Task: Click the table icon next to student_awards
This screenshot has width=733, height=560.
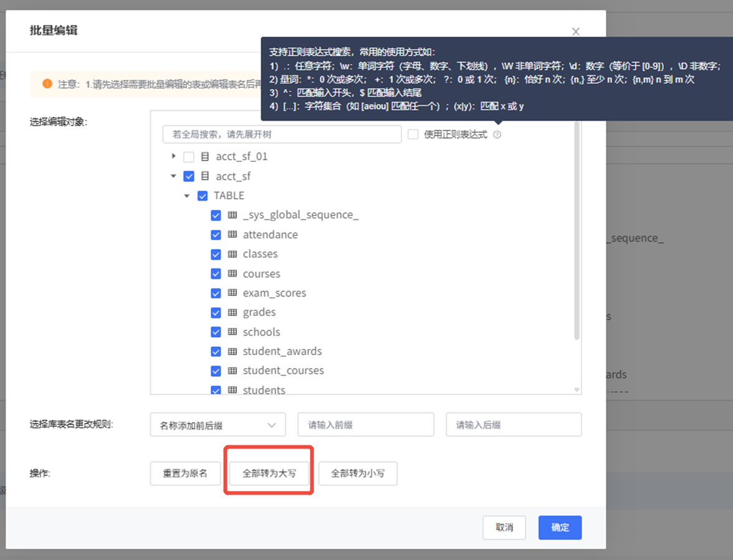Action: pos(232,351)
